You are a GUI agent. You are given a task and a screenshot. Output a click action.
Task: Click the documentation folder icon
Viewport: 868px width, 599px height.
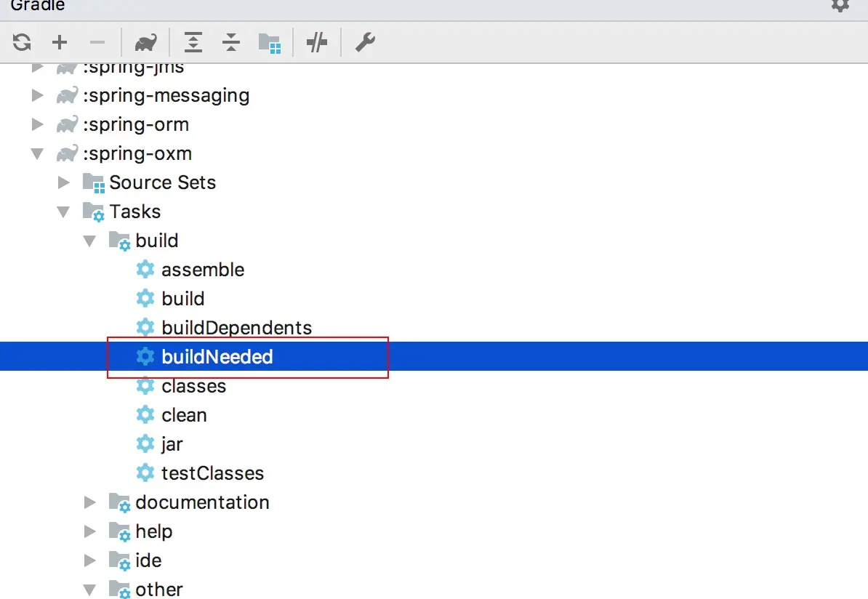[x=119, y=502]
